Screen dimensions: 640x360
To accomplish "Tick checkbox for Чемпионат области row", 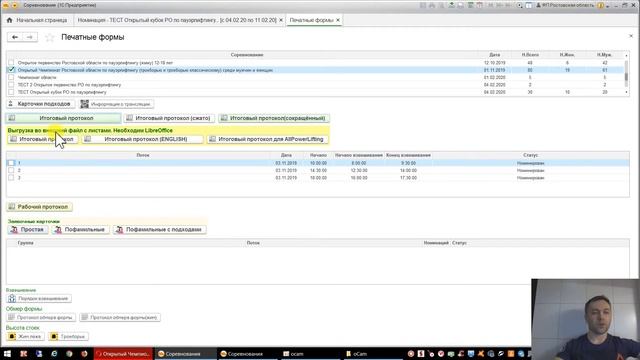I will click(11, 78).
